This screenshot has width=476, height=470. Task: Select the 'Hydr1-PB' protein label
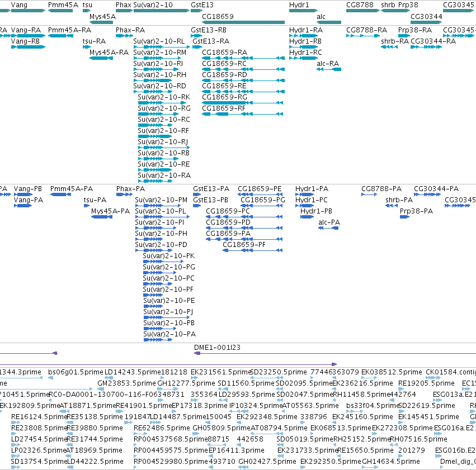click(x=317, y=211)
